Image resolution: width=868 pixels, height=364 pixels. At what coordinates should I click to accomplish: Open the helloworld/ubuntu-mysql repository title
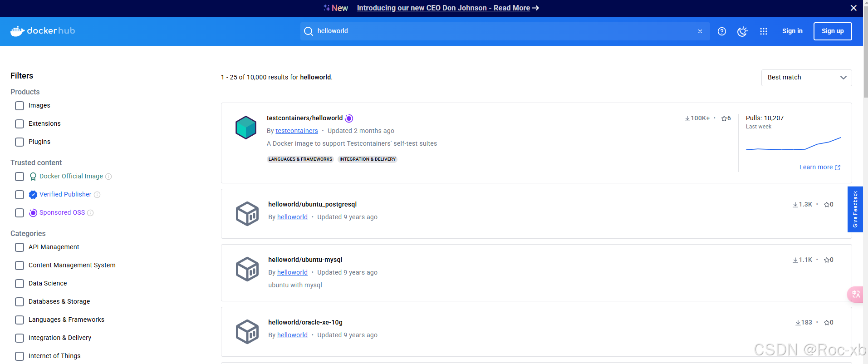pos(305,260)
